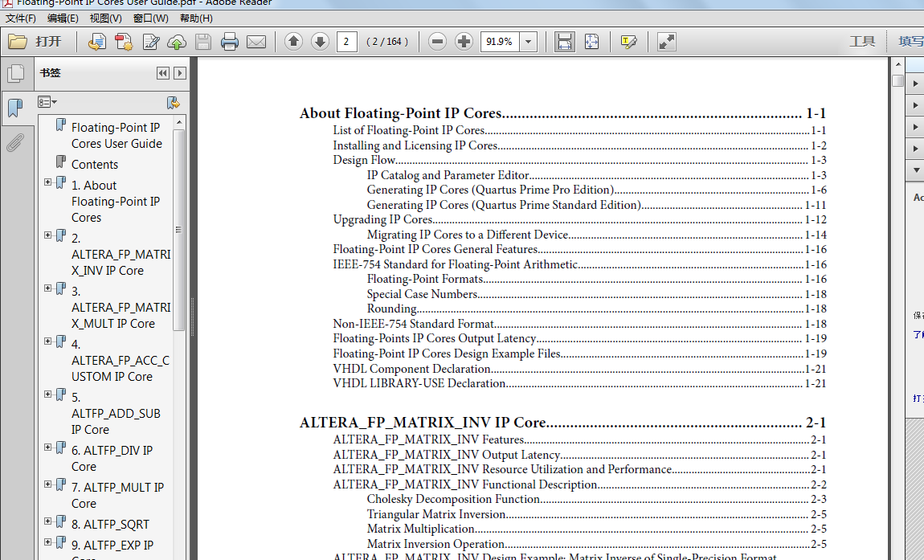Click the first right-arrow in the right tools pane

pyautogui.click(x=915, y=84)
